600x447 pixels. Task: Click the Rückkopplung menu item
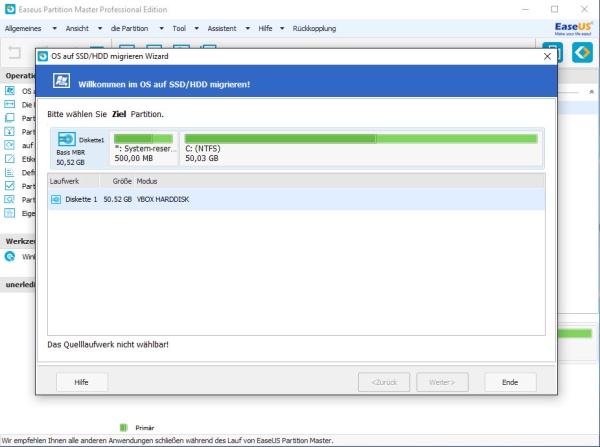click(x=314, y=28)
